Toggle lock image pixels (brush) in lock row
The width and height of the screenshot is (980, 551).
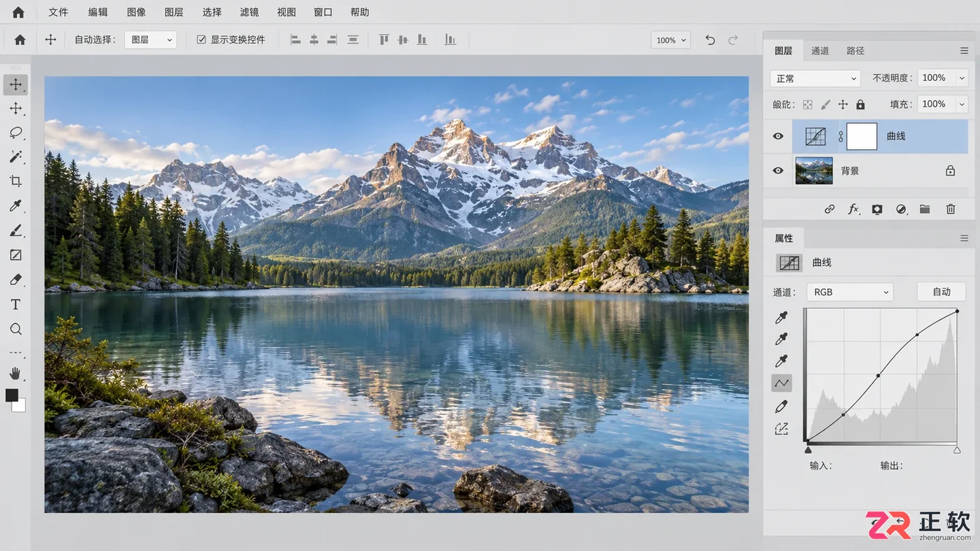coord(826,105)
